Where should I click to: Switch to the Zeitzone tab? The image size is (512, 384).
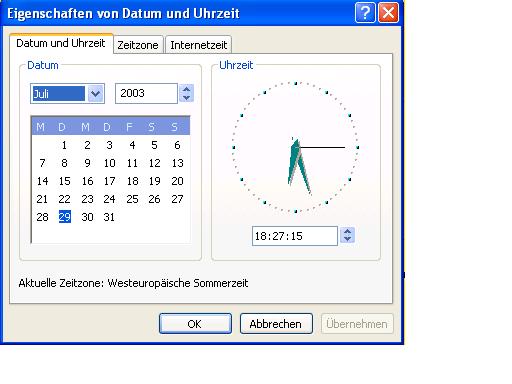pyautogui.click(x=138, y=45)
